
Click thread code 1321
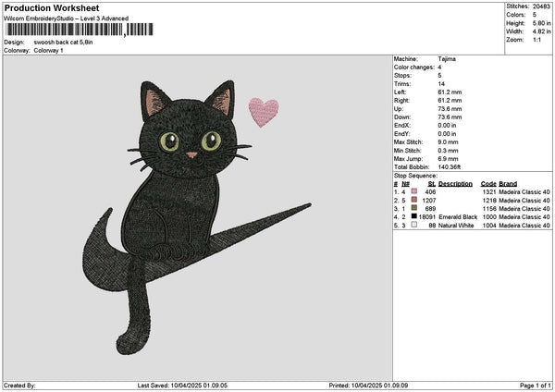(x=489, y=192)
